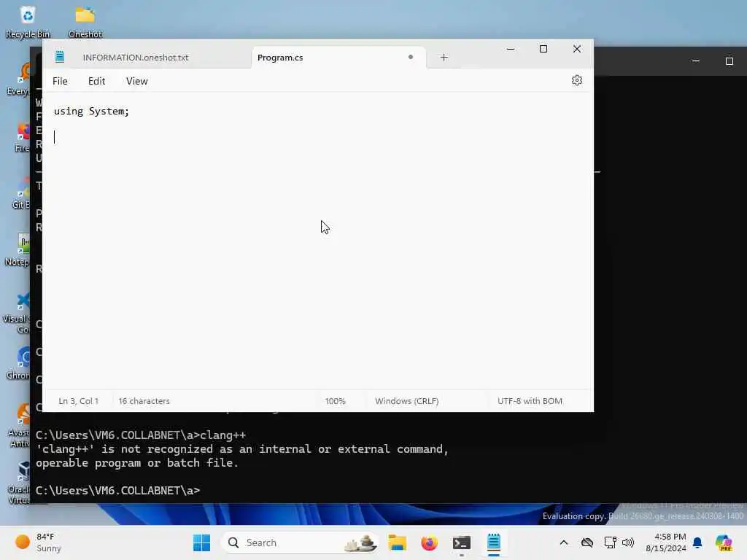Open Windows Start menu
The width and height of the screenshot is (747, 560).
point(201,542)
